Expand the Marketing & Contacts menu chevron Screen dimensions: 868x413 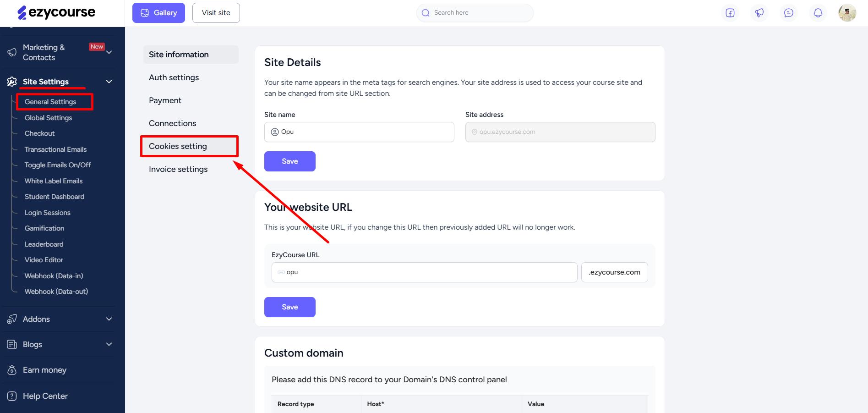[x=109, y=52]
